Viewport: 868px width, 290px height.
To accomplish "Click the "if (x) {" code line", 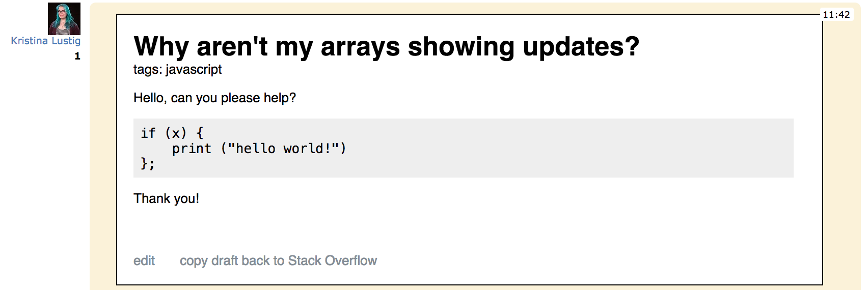I will click(x=172, y=133).
